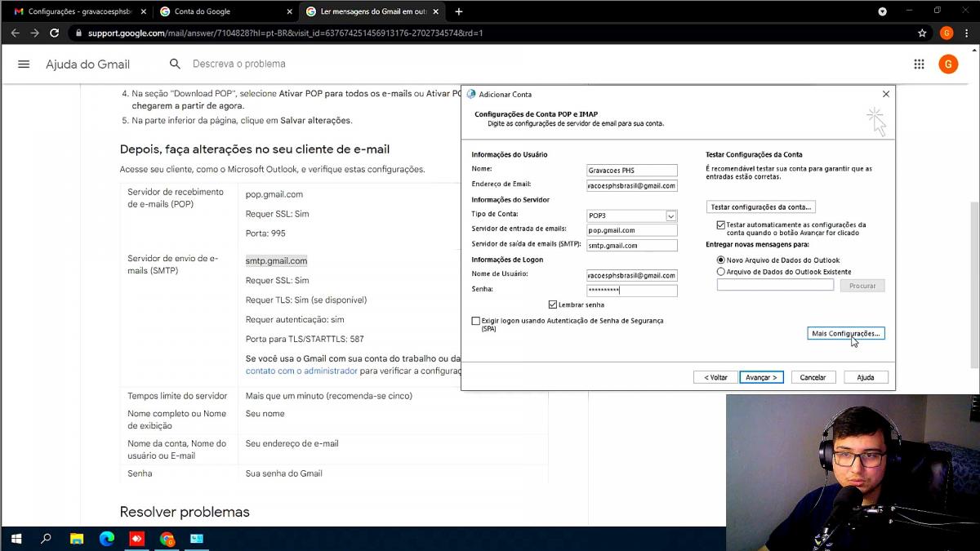Click the existing data file path field
980x551 pixels.
click(x=775, y=285)
